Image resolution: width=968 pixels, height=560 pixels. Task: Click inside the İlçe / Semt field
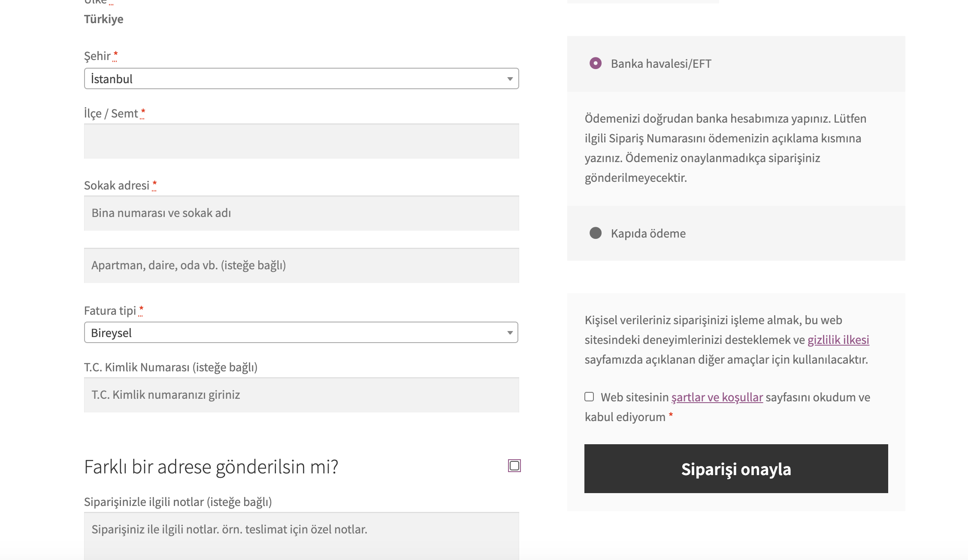tap(300, 141)
